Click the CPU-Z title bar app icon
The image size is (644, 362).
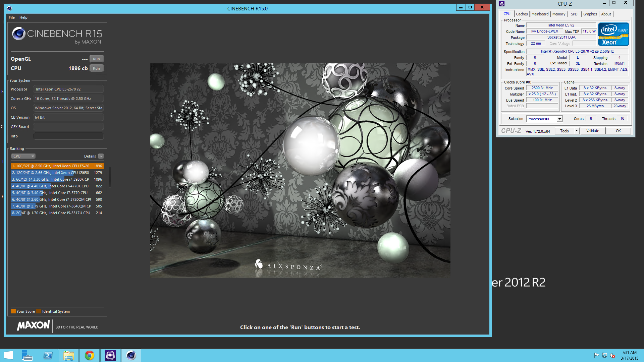click(502, 4)
